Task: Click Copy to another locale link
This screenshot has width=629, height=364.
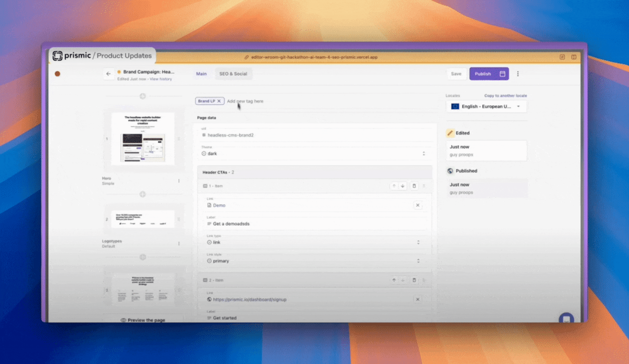Action: coord(506,95)
